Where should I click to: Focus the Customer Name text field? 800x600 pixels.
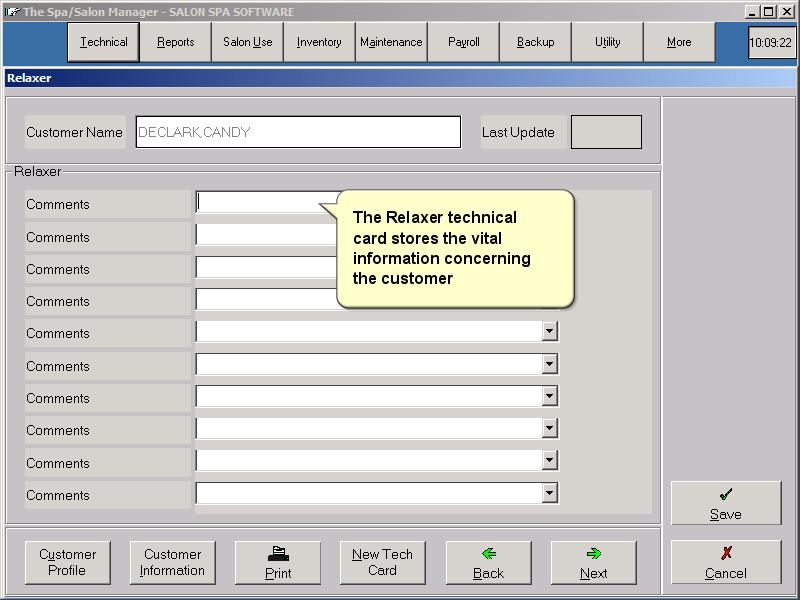coord(298,132)
